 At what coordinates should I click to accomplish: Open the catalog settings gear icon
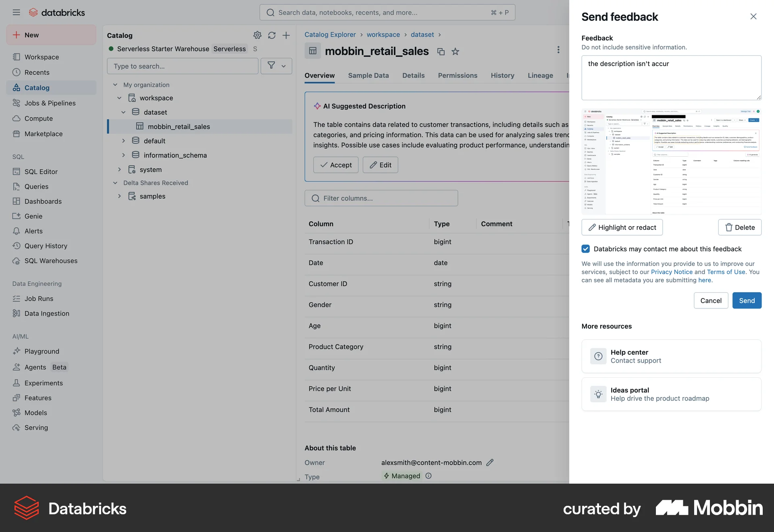click(x=258, y=35)
